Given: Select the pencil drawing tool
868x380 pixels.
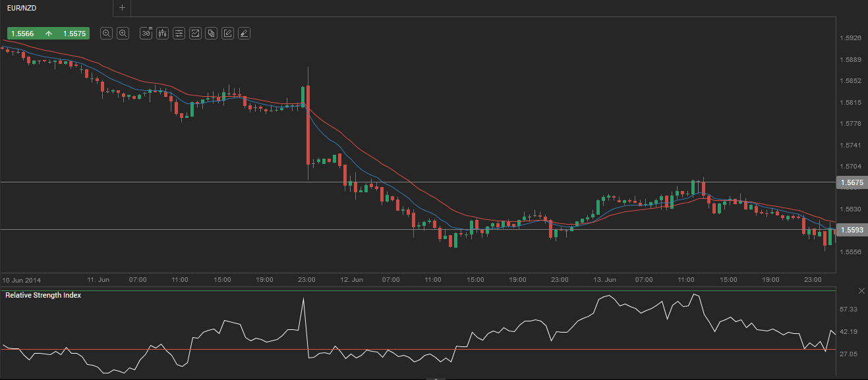Looking at the screenshot, I should pyautogui.click(x=227, y=33).
